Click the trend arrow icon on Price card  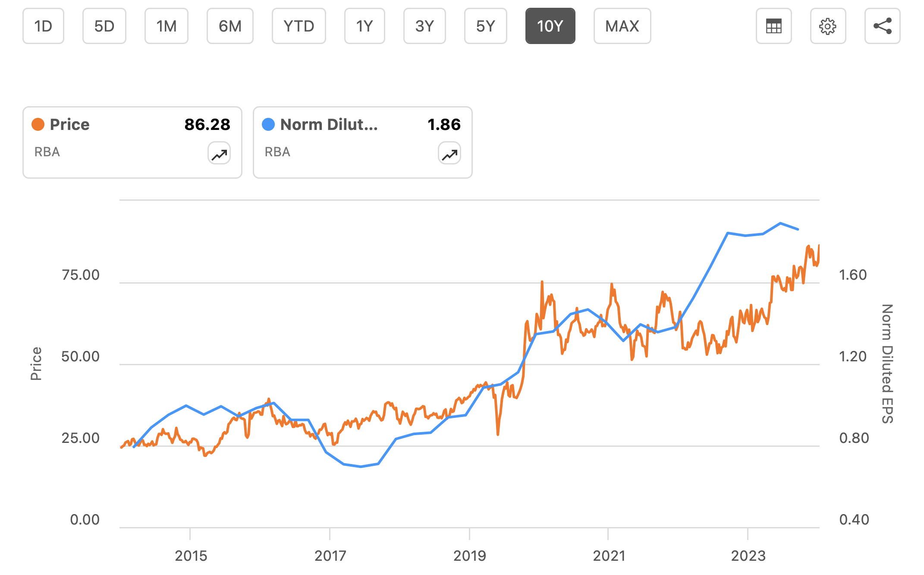point(218,153)
